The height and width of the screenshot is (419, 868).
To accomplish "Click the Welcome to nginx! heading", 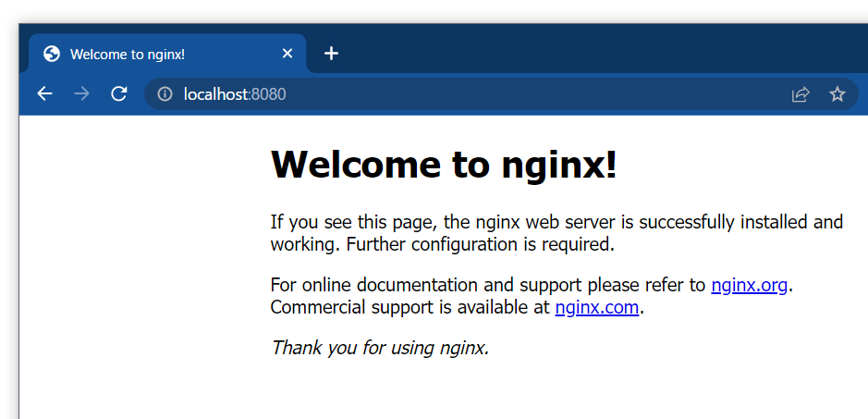I will 444,164.
